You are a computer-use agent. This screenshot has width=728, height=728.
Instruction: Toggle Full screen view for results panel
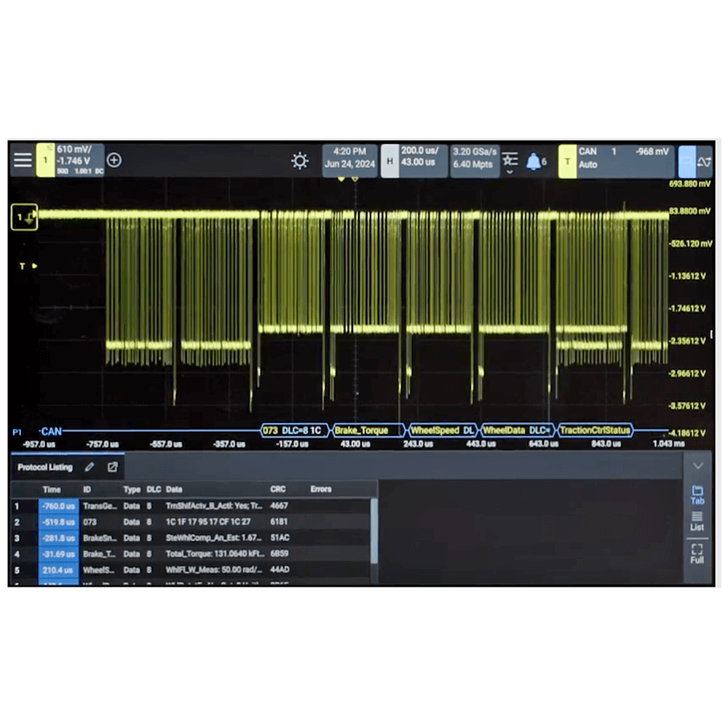click(x=697, y=554)
